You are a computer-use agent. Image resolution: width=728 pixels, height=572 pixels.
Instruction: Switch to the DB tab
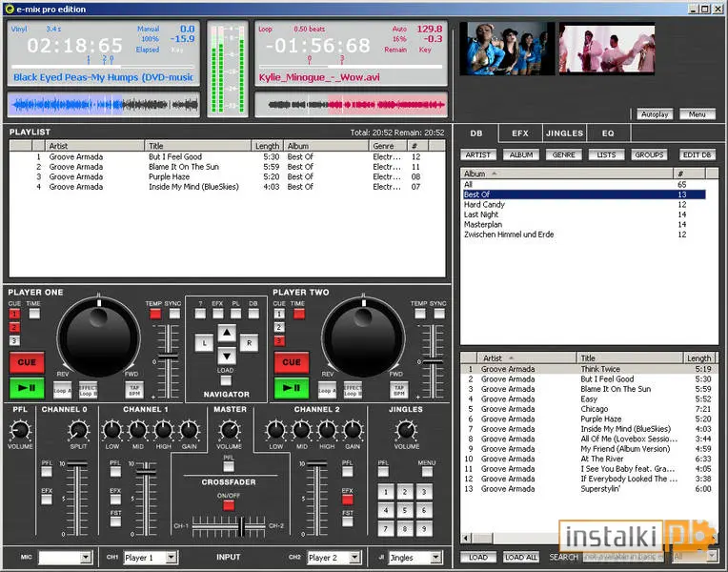pos(476,133)
